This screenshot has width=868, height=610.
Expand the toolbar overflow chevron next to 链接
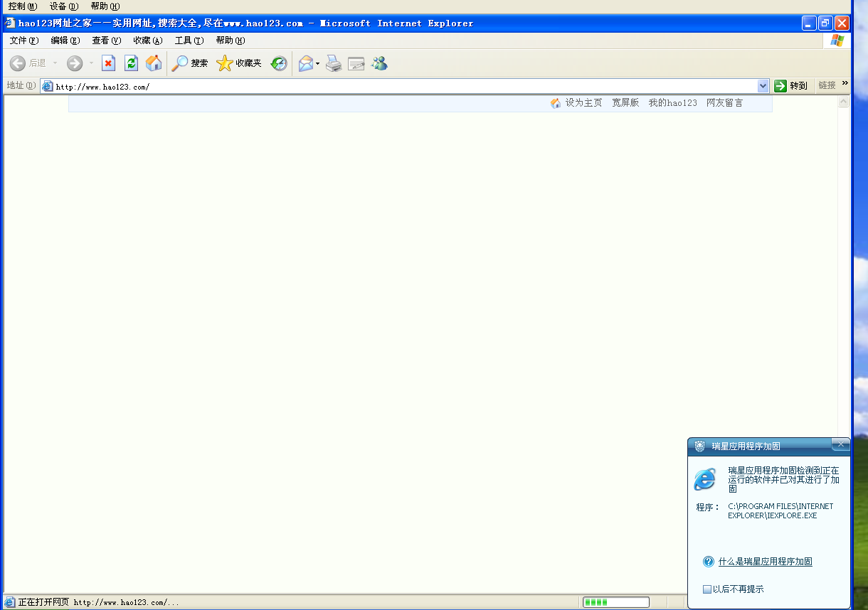tap(845, 84)
